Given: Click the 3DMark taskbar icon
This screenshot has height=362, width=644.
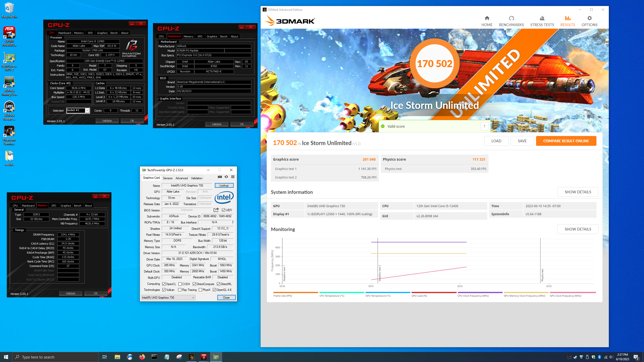Looking at the screenshot, I should click(191, 357).
